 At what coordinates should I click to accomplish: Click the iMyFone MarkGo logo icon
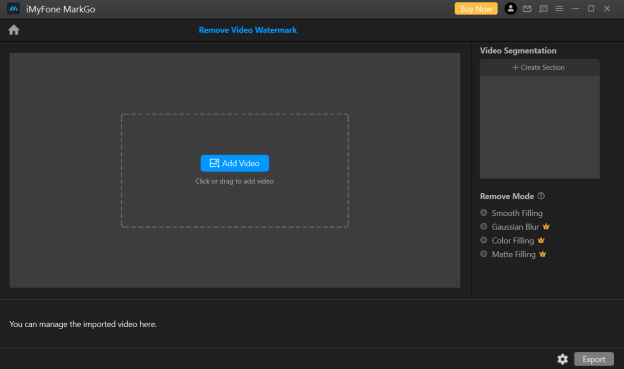click(14, 9)
